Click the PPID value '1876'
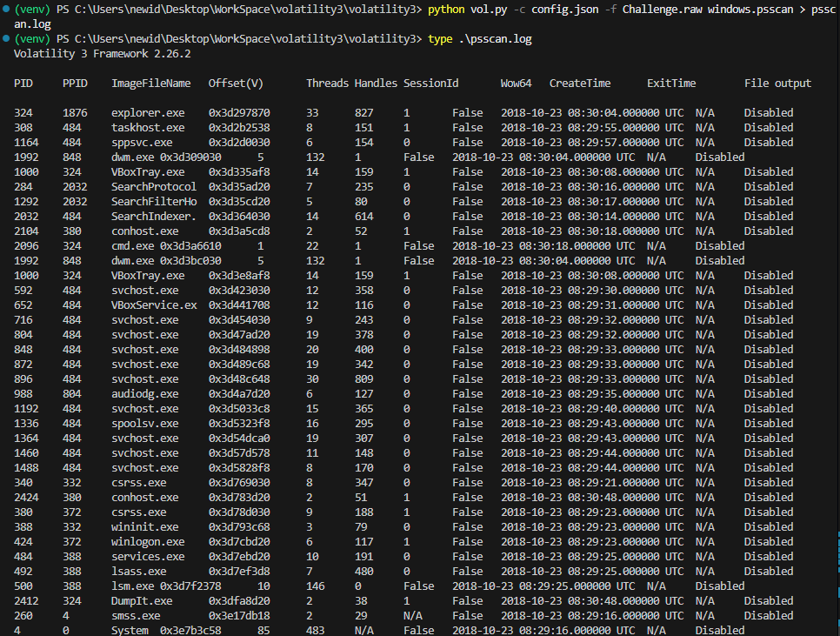Screen dimensions: 840x636 (75, 113)
